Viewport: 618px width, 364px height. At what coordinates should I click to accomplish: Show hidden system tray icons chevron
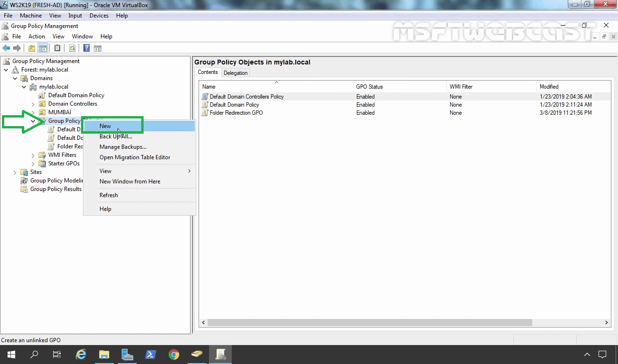coord(587,354)
